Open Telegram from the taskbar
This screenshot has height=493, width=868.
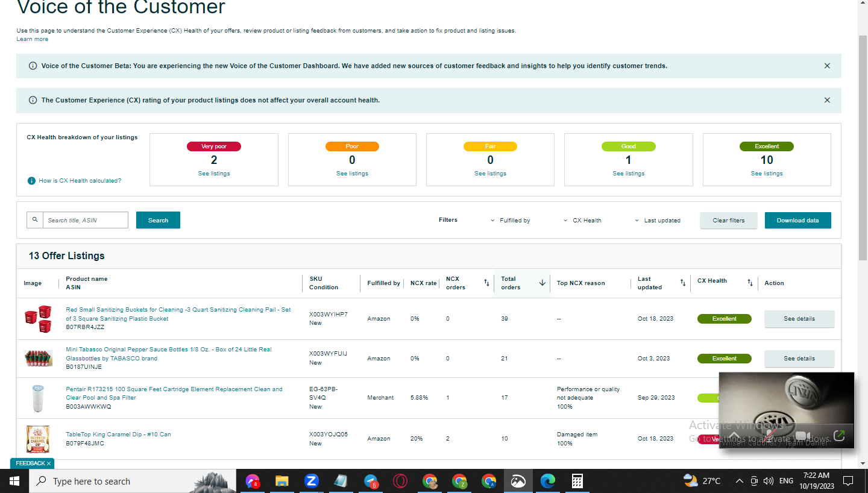(x=371, y=481)
